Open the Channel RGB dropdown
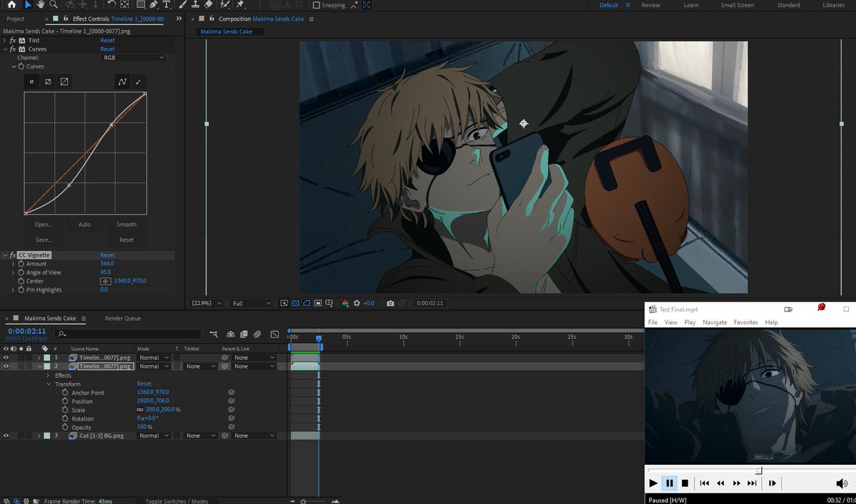Screen dimensions: 856x504 133,58
